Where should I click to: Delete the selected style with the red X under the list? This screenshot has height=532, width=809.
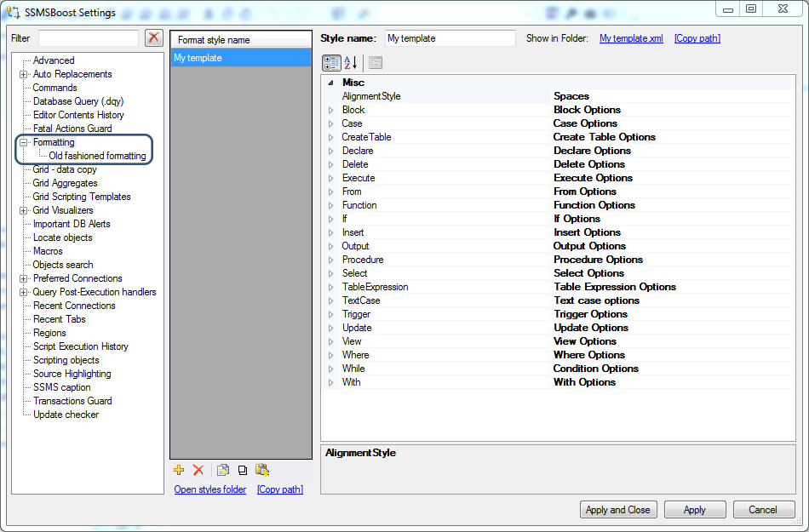tap(198, 470)
